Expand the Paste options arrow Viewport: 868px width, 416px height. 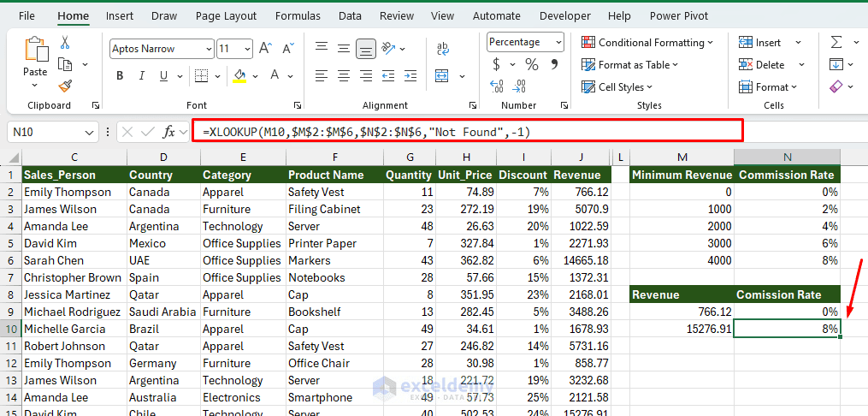pyautogui.click(x=35, y=85)
